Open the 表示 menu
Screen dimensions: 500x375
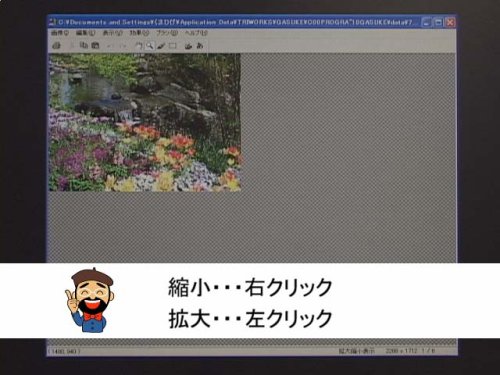pos(112,33)
